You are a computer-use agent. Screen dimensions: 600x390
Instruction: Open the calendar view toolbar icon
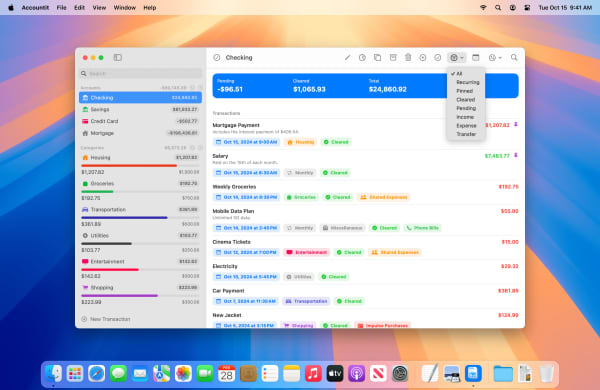click(x=476, y=57)
